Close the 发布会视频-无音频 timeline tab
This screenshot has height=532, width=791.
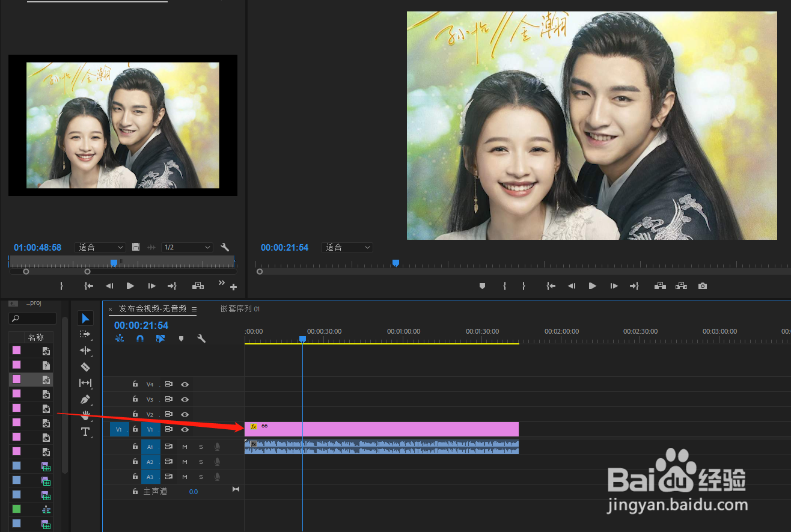pyautogui.click(x=110, y=309)
